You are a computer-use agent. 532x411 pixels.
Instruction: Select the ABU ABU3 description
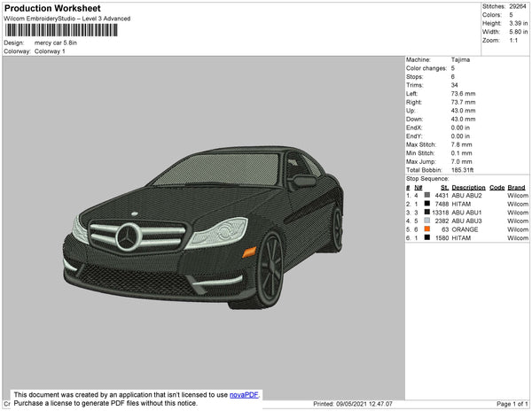click(466, 221)
